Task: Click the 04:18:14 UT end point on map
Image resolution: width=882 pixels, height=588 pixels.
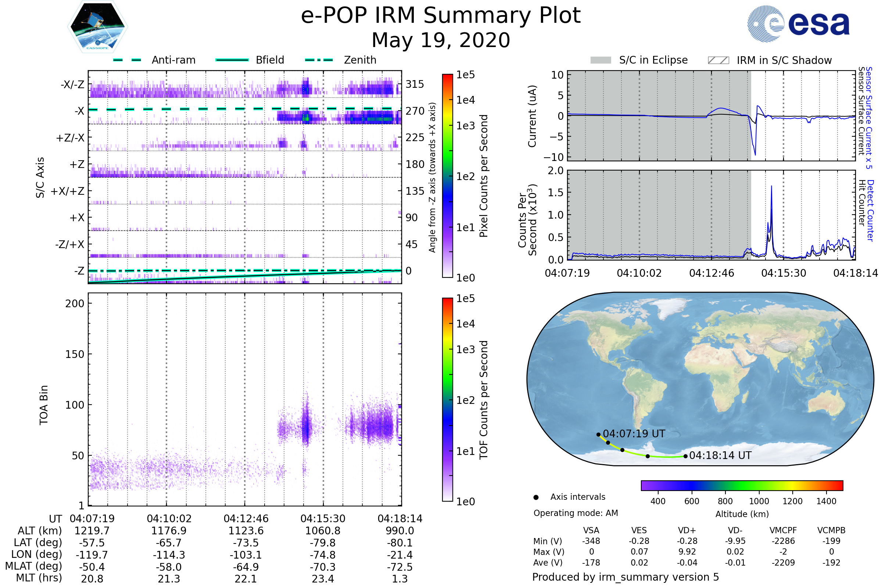Action: pos(685,456)
